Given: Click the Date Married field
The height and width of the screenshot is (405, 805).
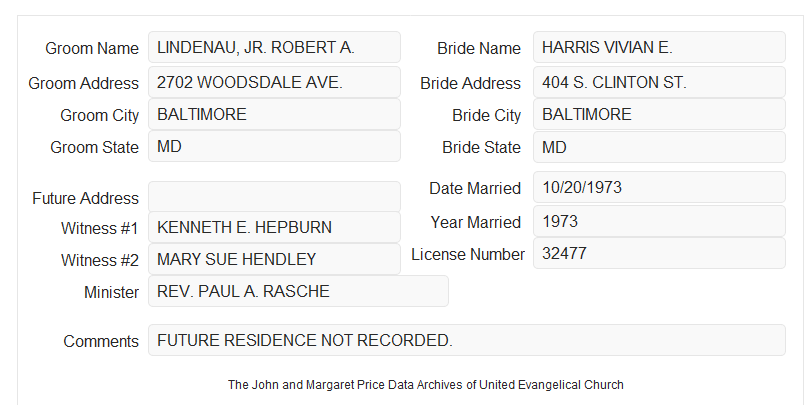Looking at the screenshot, I should coord(659,187).
